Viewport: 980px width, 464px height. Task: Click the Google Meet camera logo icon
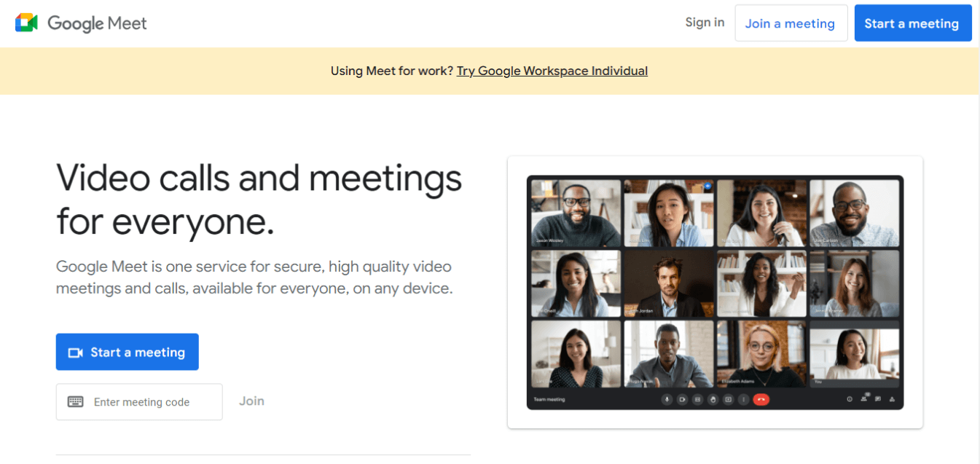tap(26, 23)
